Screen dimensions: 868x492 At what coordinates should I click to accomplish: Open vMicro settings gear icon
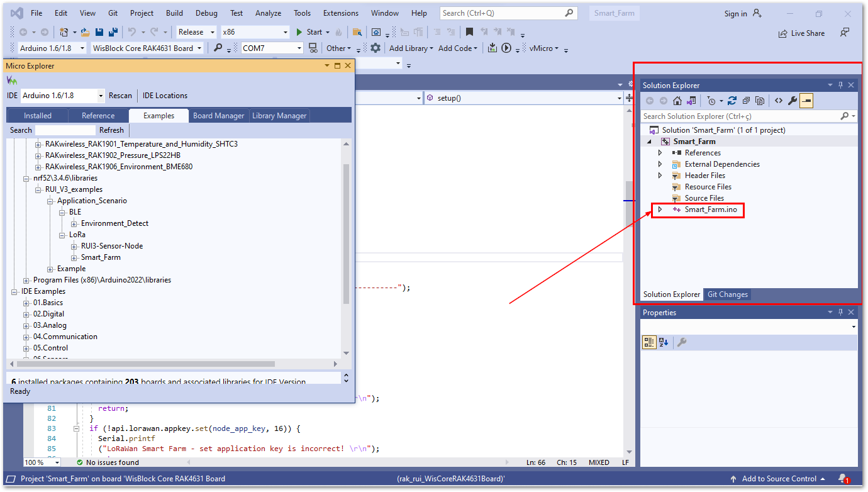(376, 48)
